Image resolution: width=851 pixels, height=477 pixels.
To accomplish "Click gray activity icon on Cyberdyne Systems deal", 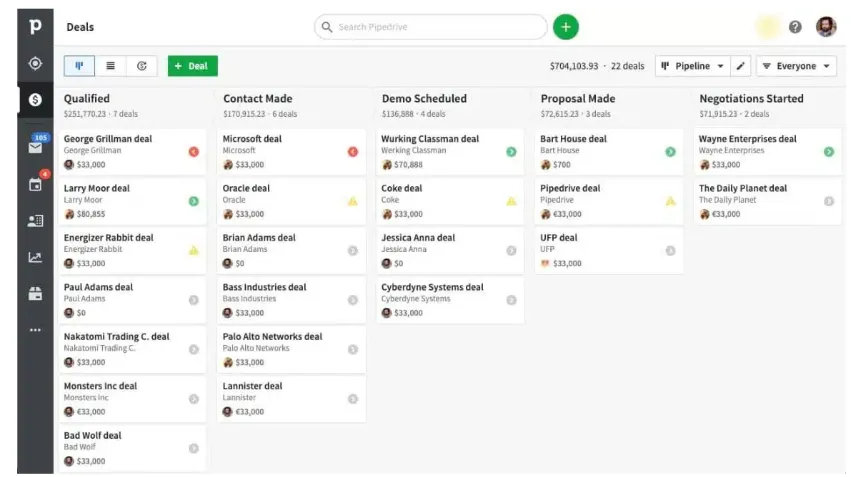I will point(511,300).
